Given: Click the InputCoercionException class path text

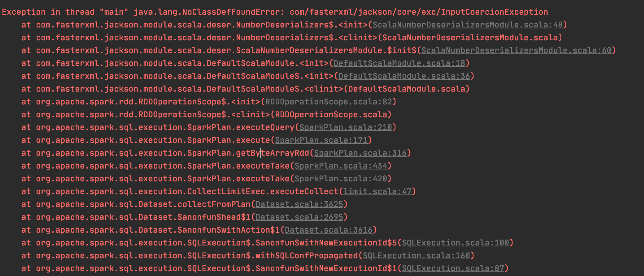Looking at the screenshot, I should 419,12.
